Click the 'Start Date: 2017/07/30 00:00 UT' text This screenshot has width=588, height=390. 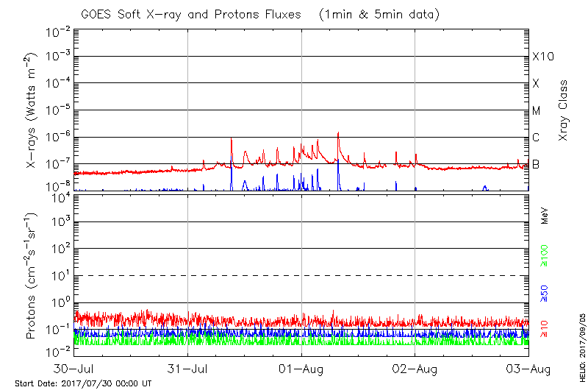tap(83, 383)
